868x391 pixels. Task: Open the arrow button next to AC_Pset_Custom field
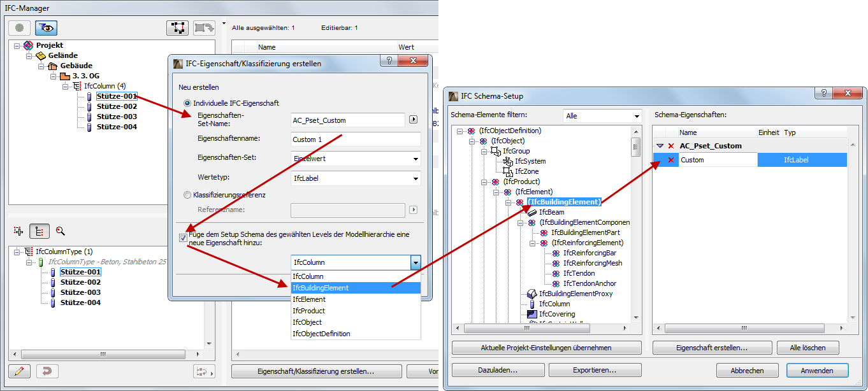413,119
